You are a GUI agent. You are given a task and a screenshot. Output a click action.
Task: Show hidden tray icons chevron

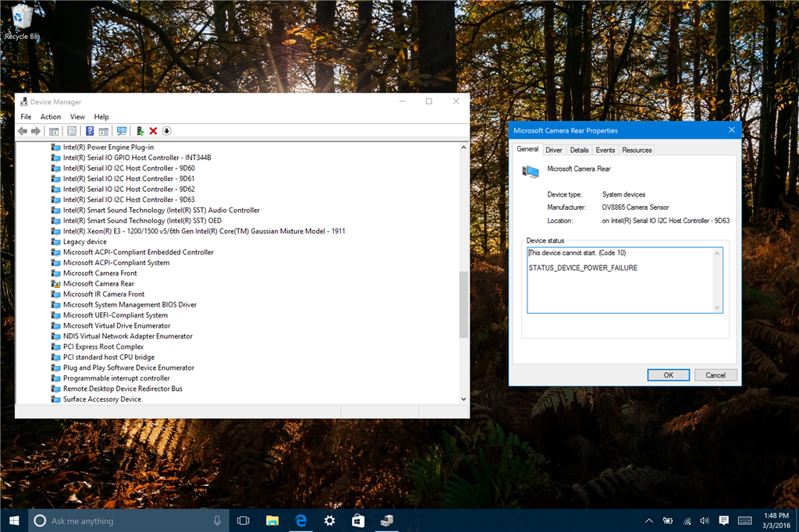tap(648, 520)
